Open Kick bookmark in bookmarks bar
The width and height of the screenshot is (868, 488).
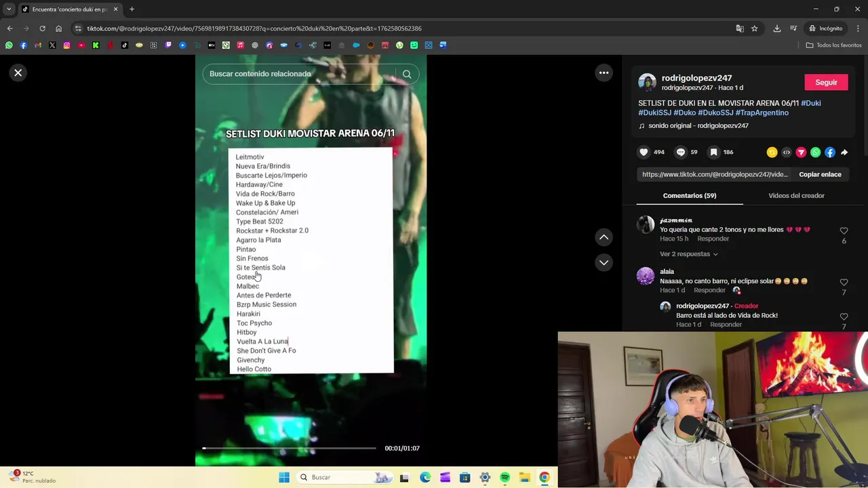pos(96,45)
